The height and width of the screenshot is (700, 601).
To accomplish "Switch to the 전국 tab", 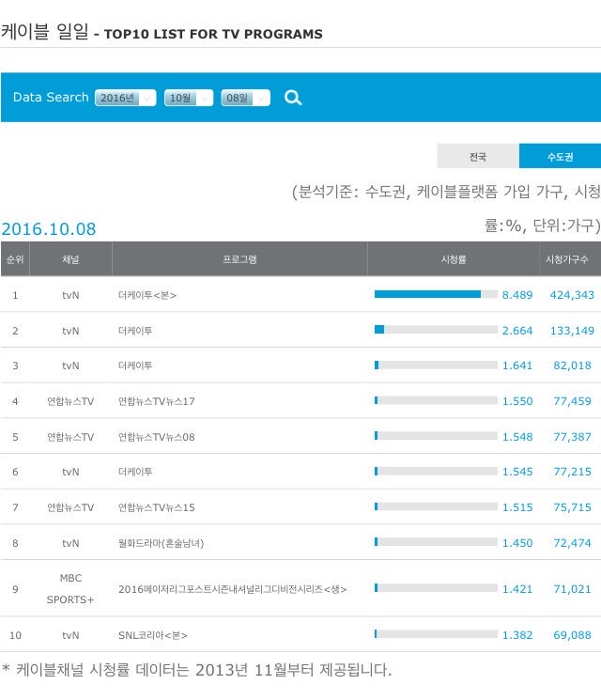I will click(478, 156).
